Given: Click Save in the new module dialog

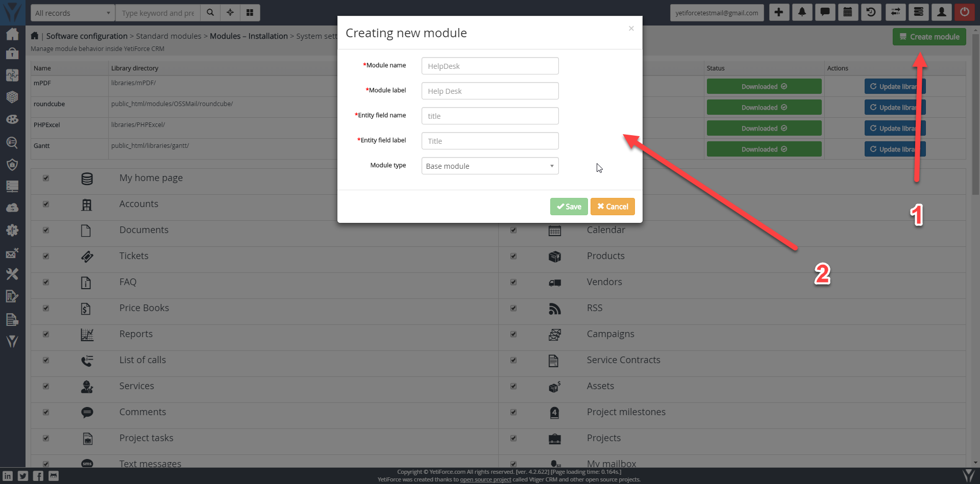Looking at the screenshot, I should (x=569, y=207).
